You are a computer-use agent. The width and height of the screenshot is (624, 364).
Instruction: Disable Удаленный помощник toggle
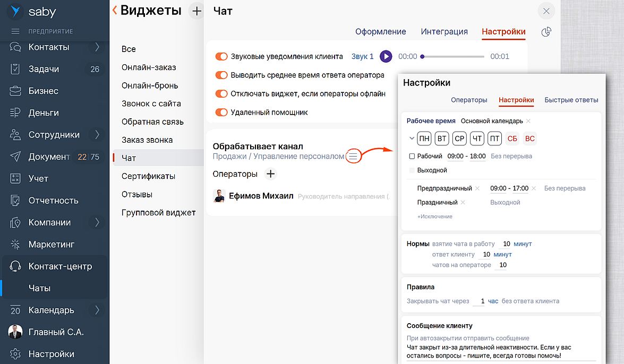coord(221,112)
